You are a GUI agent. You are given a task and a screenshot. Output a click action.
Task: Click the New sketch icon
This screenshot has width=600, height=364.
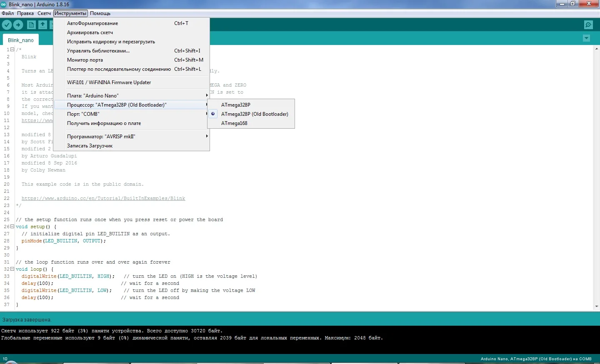(x=31, y=25)
